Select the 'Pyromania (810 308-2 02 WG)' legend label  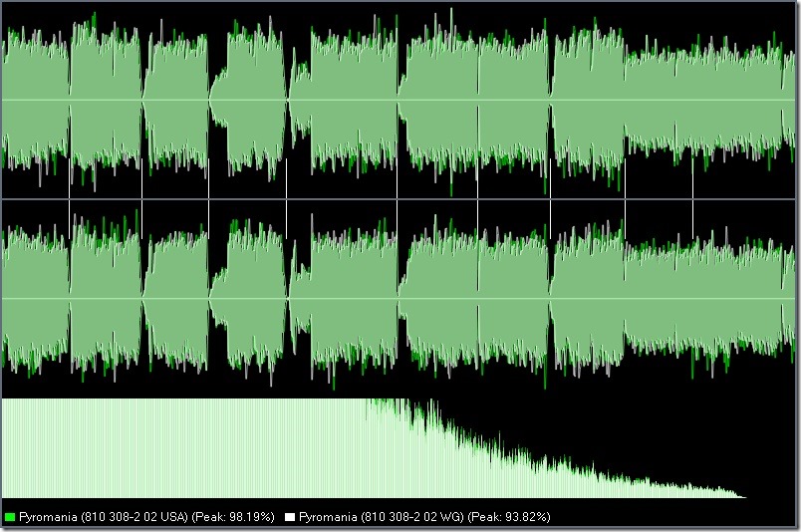tap(382, 517)
